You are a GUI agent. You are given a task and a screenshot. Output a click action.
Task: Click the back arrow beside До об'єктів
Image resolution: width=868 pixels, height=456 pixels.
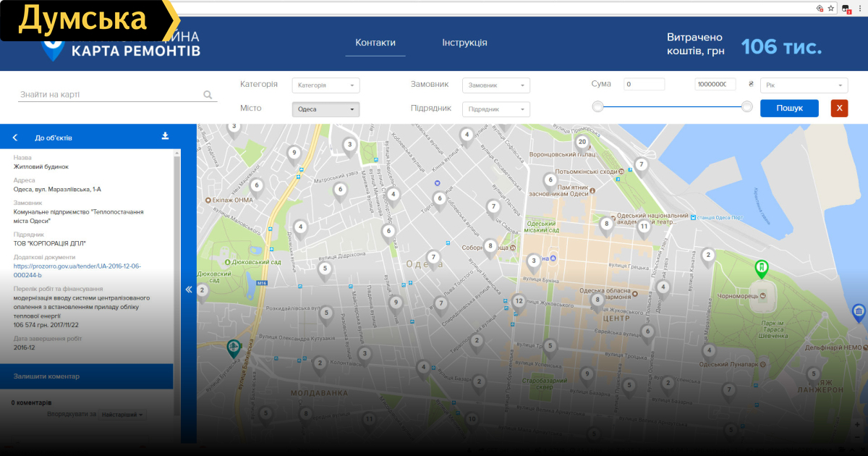[x=15, y=138]
